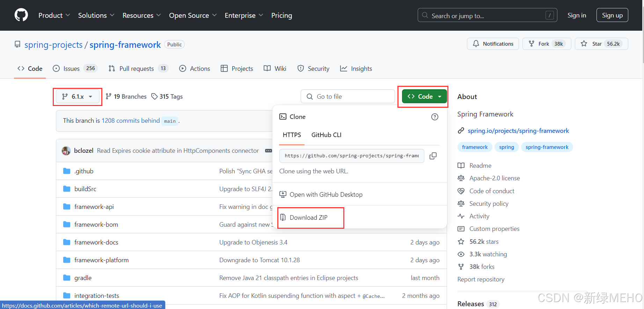Open the buildSrc folder
Viewport: 644px width, 309px height.
pyautogui.click(x=85, y=189)
